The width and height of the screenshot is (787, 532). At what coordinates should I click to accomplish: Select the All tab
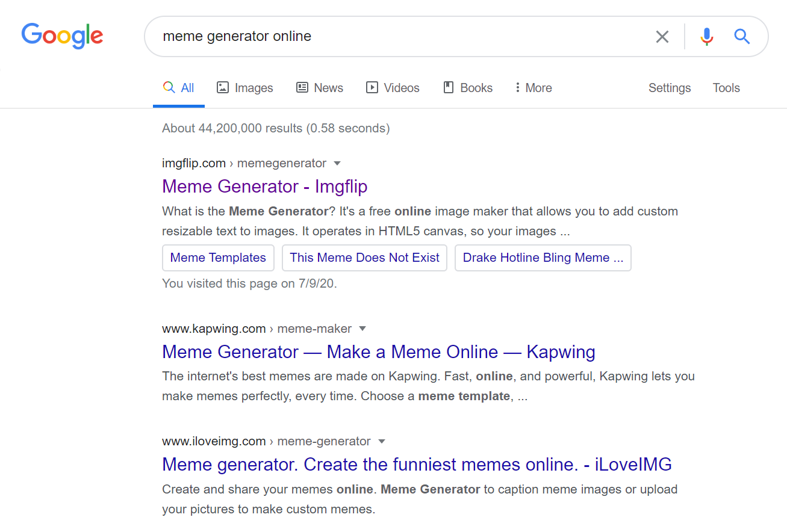tap(179, 88)
